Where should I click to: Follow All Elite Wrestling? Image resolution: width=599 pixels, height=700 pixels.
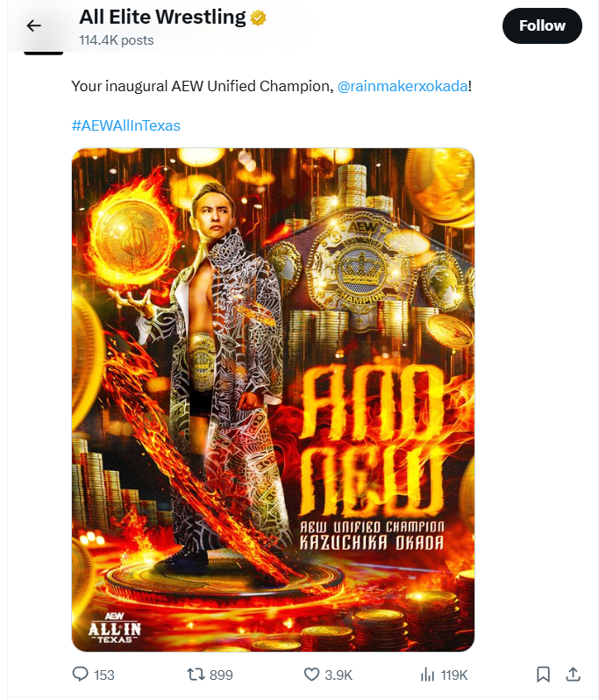point(542,26)
